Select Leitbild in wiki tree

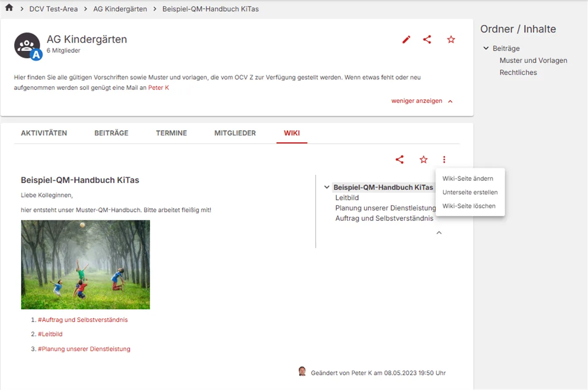coord(347,198)
